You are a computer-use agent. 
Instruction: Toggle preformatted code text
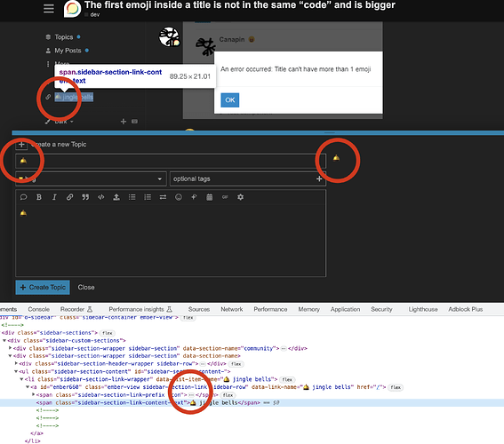tap(101, 197)
